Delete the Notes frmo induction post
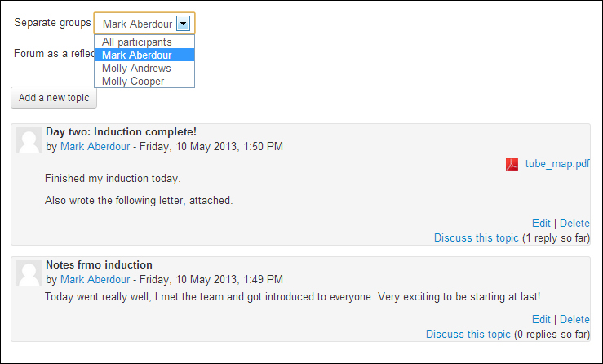The image size is (603, 364). 574,319
